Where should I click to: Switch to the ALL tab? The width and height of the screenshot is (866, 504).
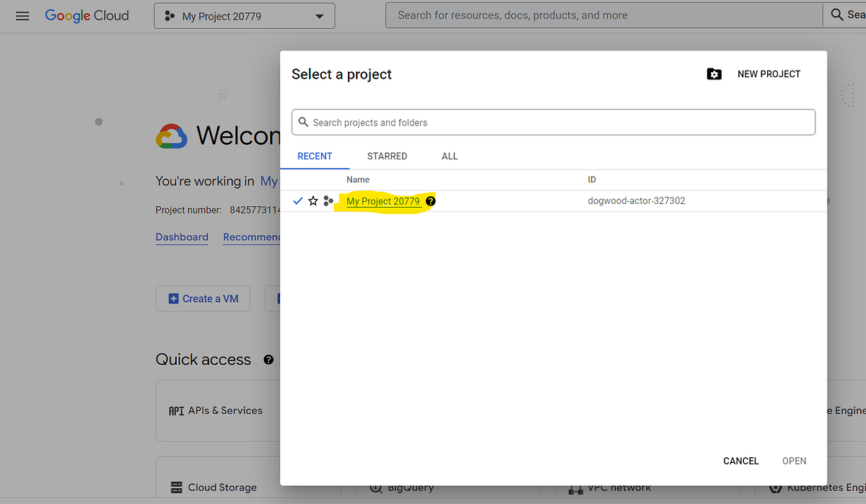pos(450,156)
